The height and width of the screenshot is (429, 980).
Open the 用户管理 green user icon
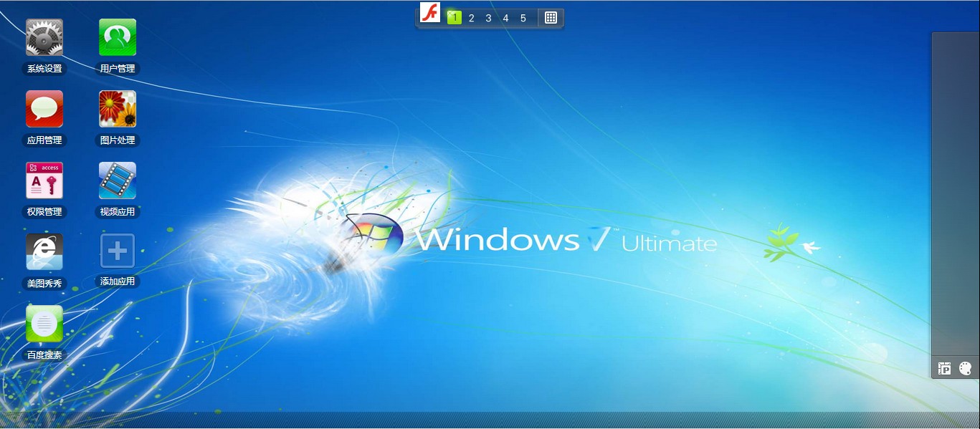[x=118, y=37]
